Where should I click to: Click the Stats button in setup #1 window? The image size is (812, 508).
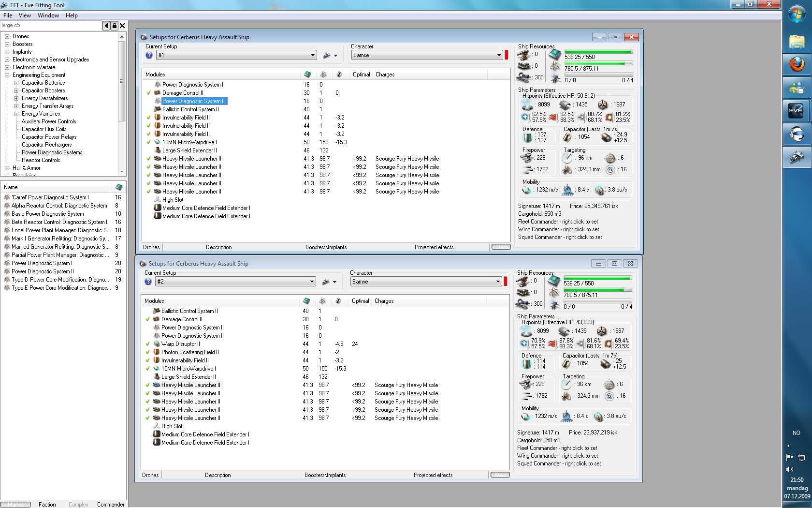[501, 247]
